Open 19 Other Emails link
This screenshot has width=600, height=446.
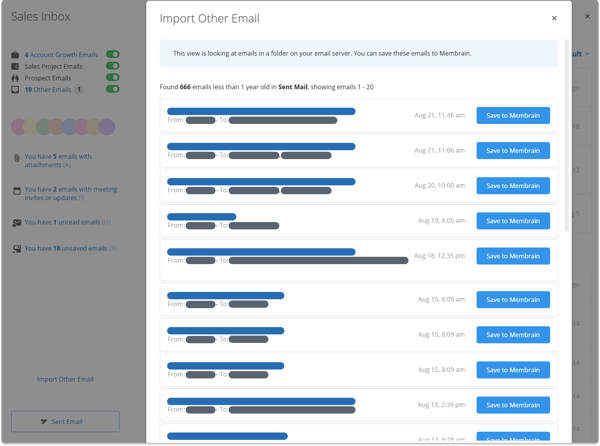coord(48,90)
